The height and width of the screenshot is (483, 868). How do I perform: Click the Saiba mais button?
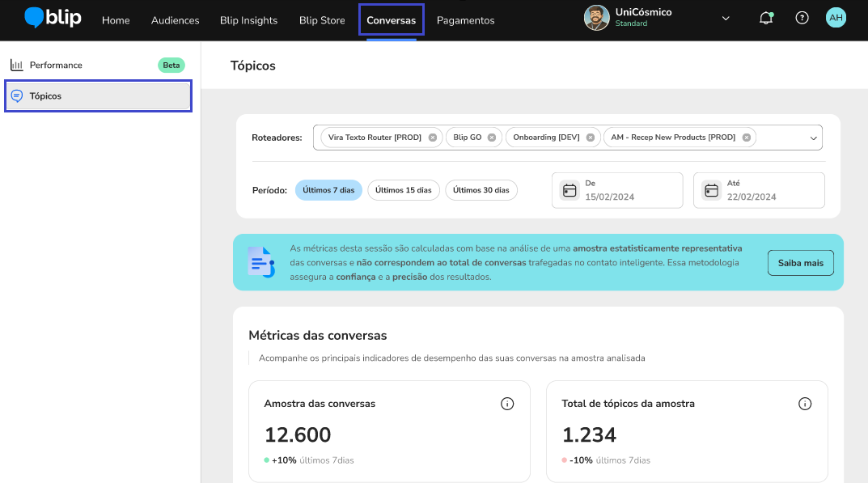(800, 263)
